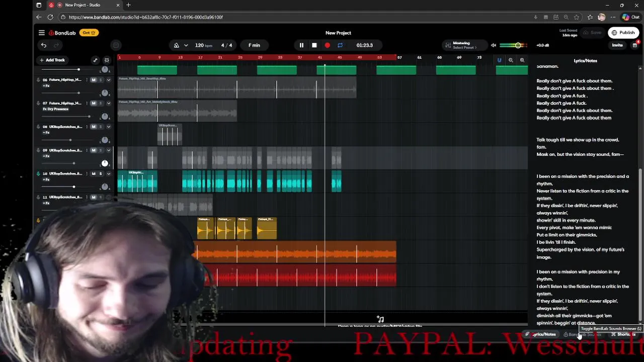The image size is (644, 362).
Task: Adjust track 07 pan knob
Action: click(105, 117)
